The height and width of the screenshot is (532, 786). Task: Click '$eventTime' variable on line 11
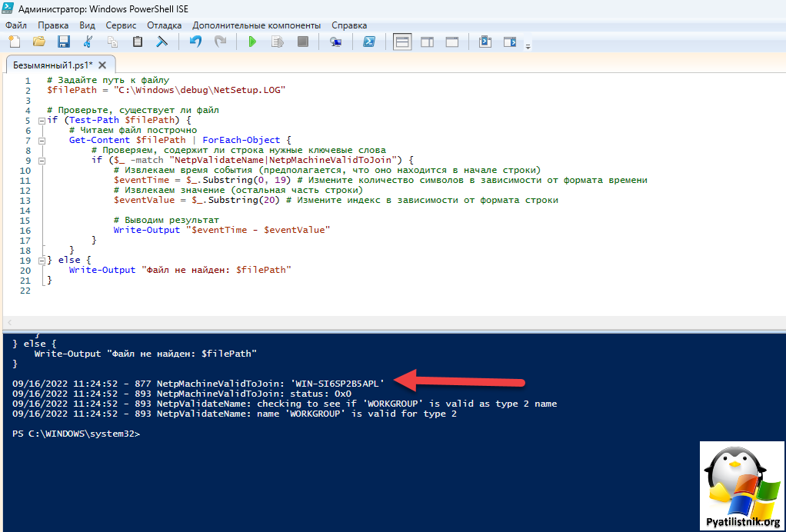coord(141,181)
